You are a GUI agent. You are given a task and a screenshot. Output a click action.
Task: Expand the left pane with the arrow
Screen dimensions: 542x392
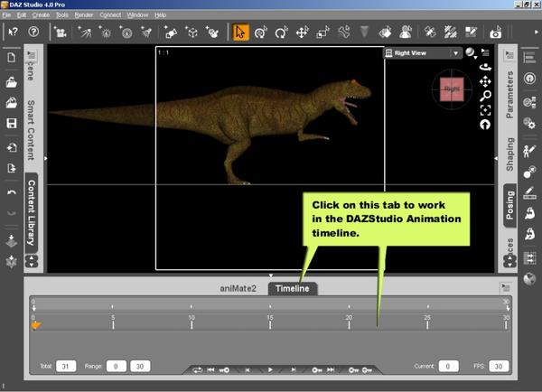(x=46, y=158)
